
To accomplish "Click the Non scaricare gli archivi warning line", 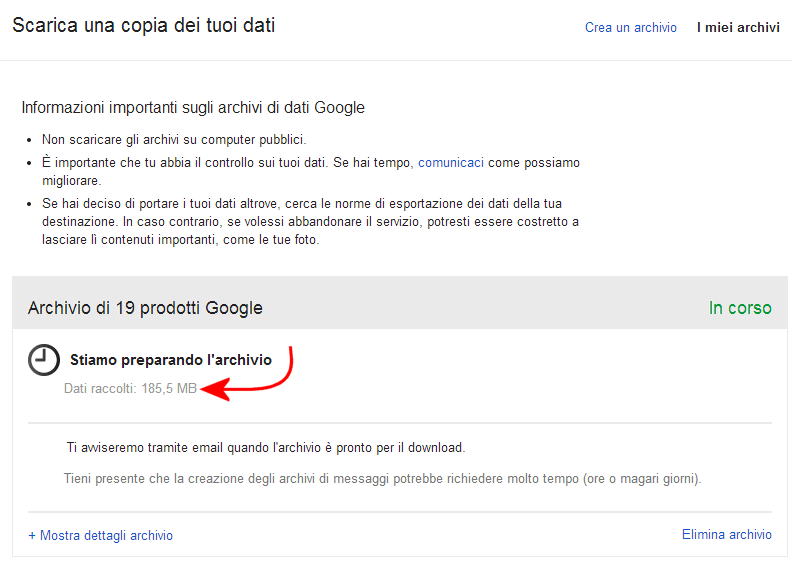I will tap(174, 139).
